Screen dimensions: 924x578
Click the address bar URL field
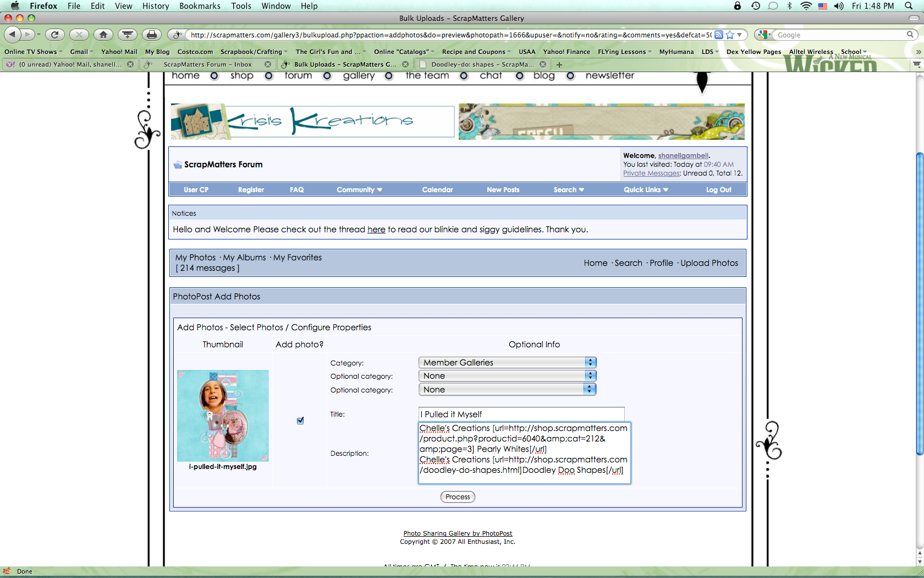coord(450,35)
